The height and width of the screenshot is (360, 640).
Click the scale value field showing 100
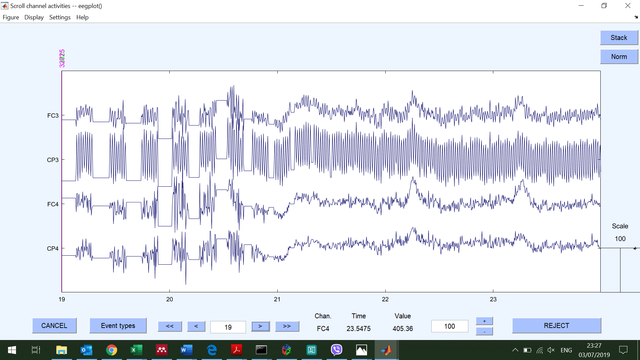449,326
